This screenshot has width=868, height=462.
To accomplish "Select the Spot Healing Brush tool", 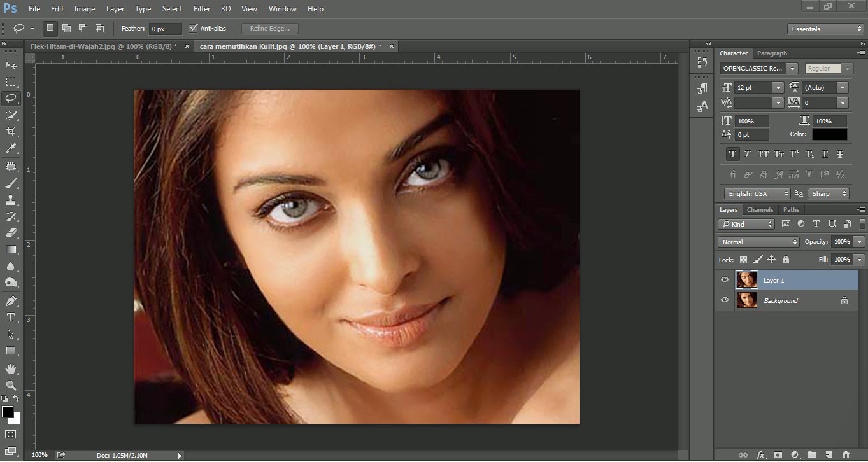I will coord(11,167).
